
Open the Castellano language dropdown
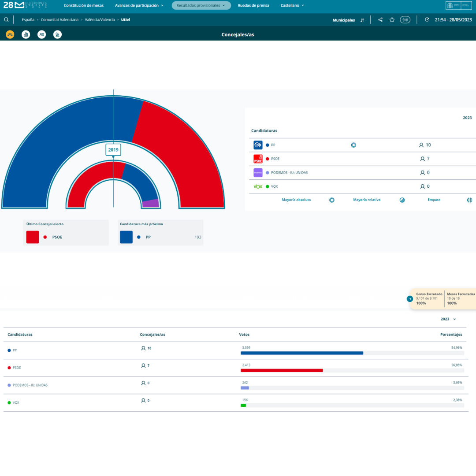[x=292, y=6]
